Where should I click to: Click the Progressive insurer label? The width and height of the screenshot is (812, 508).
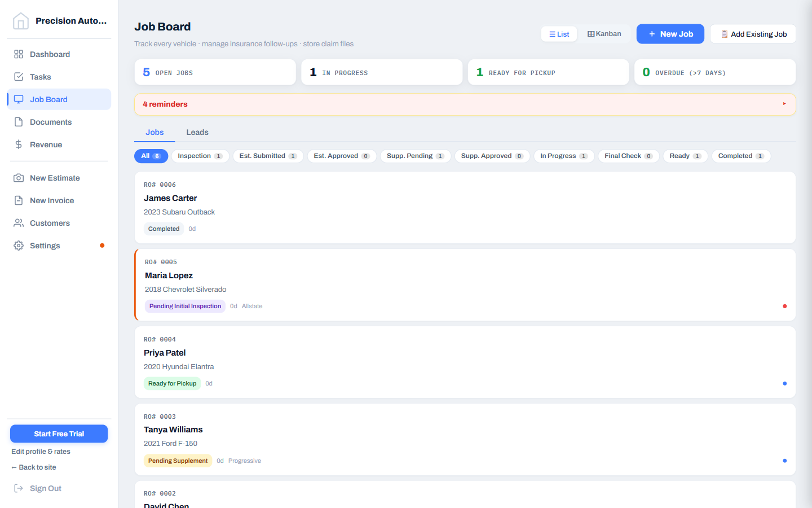pyautogui.click(x=245, y=461)
